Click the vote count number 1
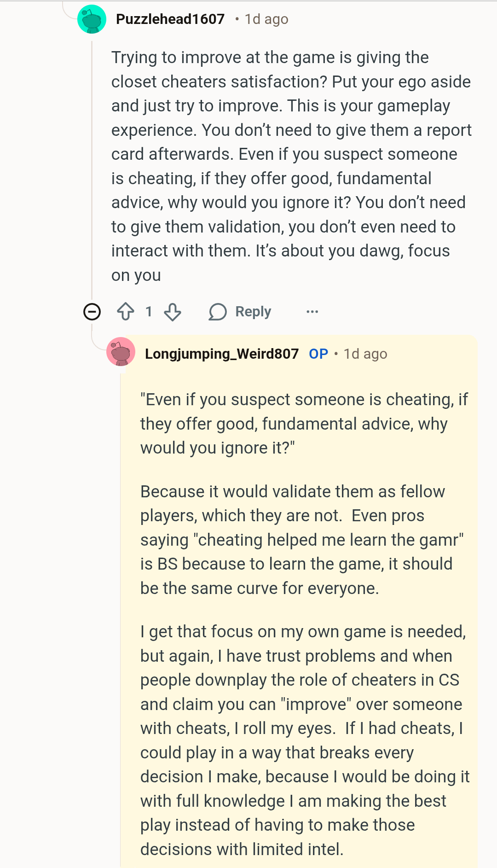The image size is (497, 868). click(149, 312)
